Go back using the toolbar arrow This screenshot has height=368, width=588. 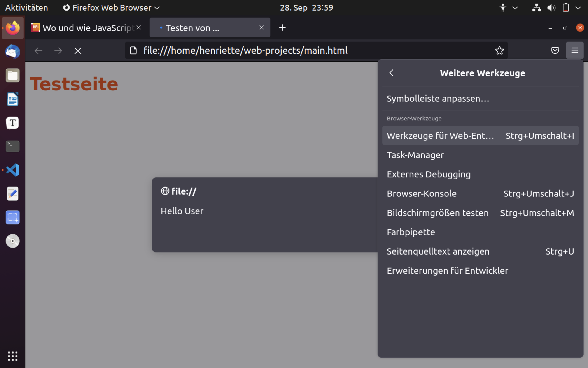(38, 51)
